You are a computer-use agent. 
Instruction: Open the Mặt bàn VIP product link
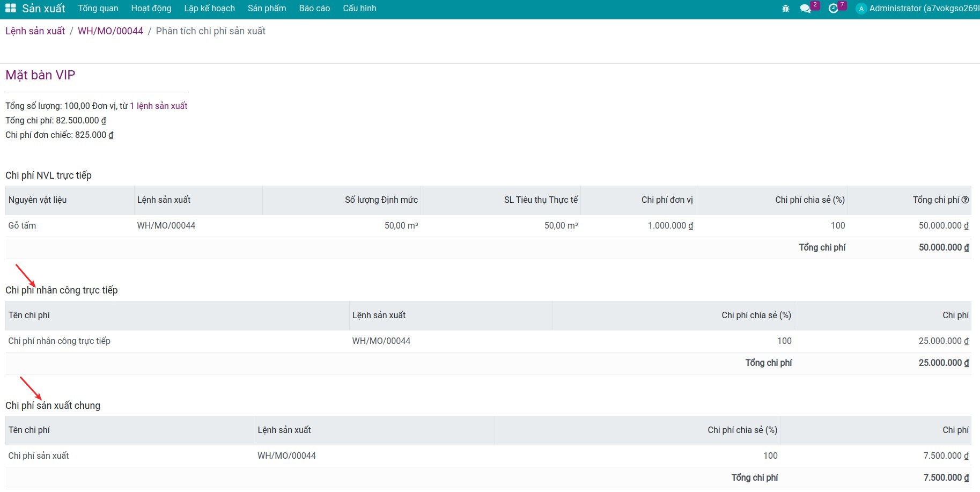40,75
